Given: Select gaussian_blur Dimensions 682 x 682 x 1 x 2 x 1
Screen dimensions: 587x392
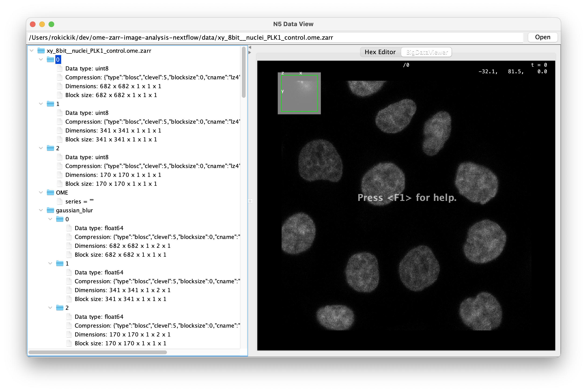Looking at the screenshot, I should click(123, 246).
